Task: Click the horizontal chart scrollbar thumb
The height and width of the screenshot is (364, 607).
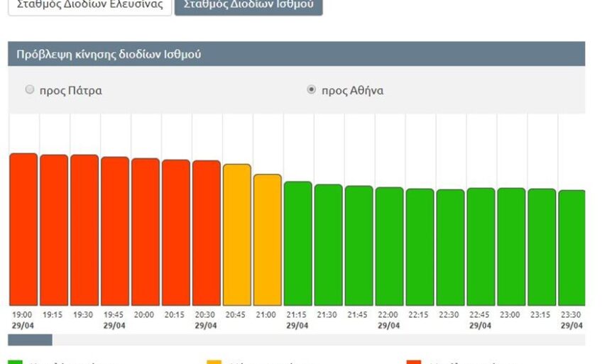Action: click(31, 340)
